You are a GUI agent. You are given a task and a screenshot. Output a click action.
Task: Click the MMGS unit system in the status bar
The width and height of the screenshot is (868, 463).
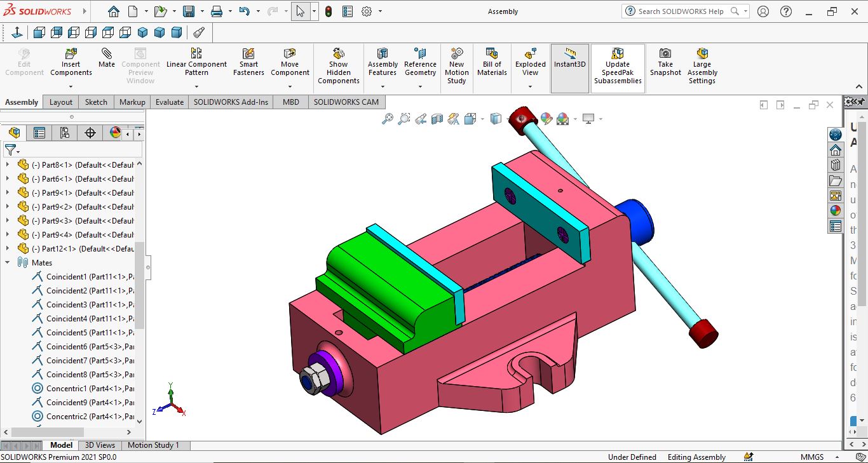pos(812,457)
